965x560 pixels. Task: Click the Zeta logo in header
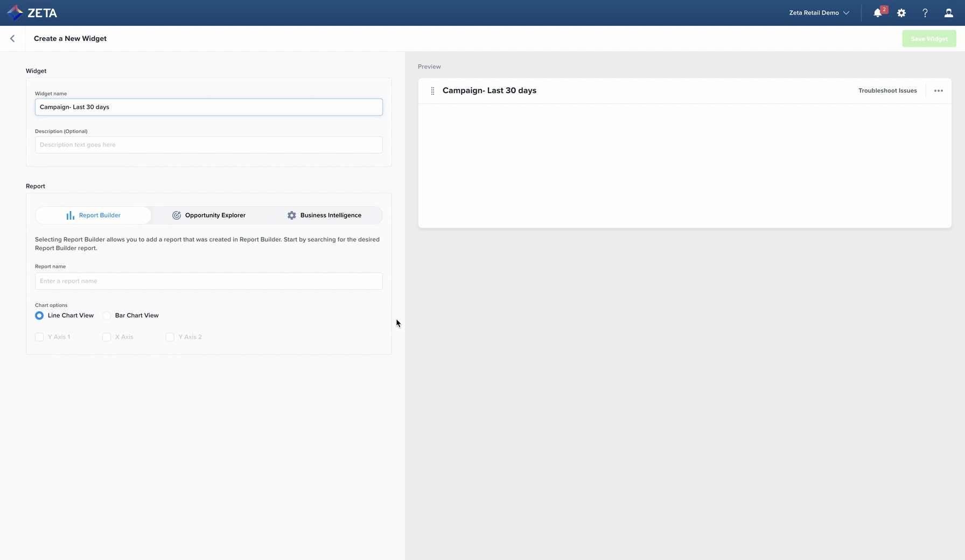coord(32,13)
